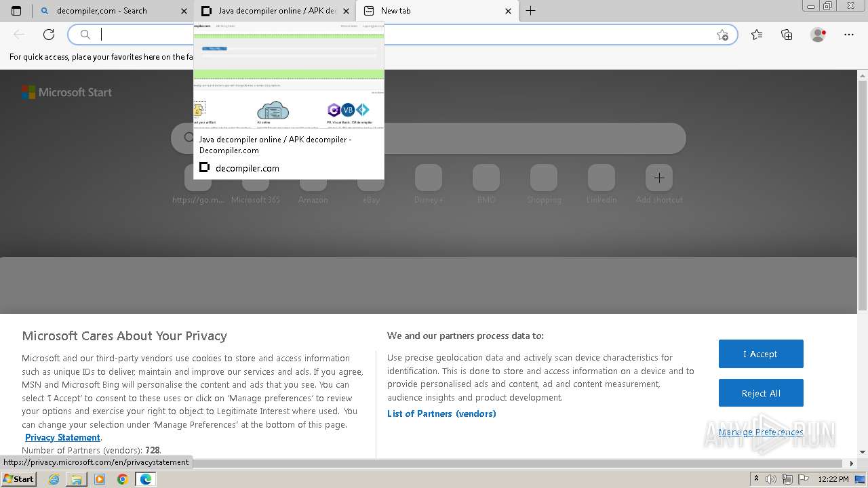Open the browser profile avatar
868x488 pixels.
tap(818, 35)
